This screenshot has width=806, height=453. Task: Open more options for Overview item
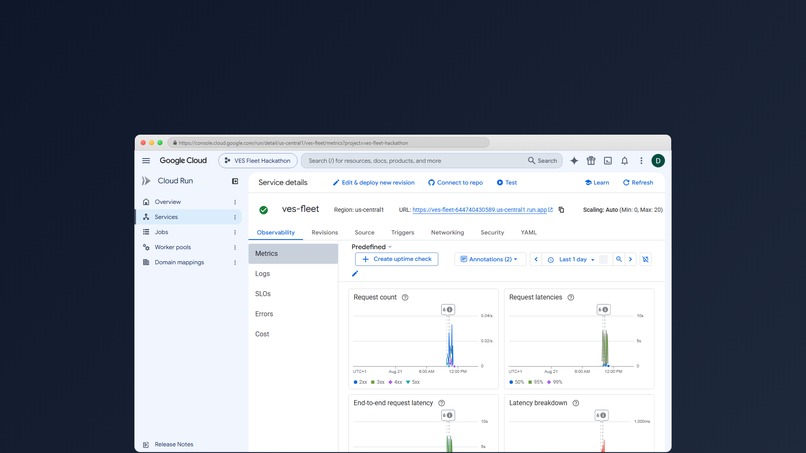pyautogui.click(x=235, y=202)
